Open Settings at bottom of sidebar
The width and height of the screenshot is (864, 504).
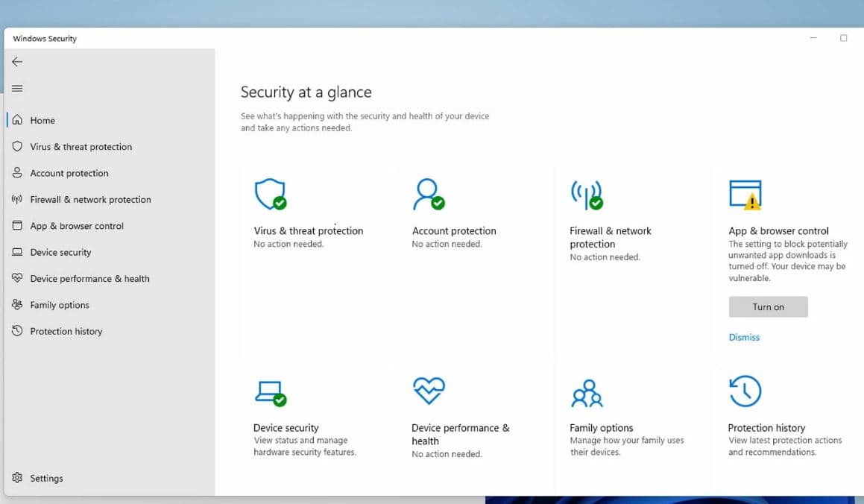tap(46, 479)
